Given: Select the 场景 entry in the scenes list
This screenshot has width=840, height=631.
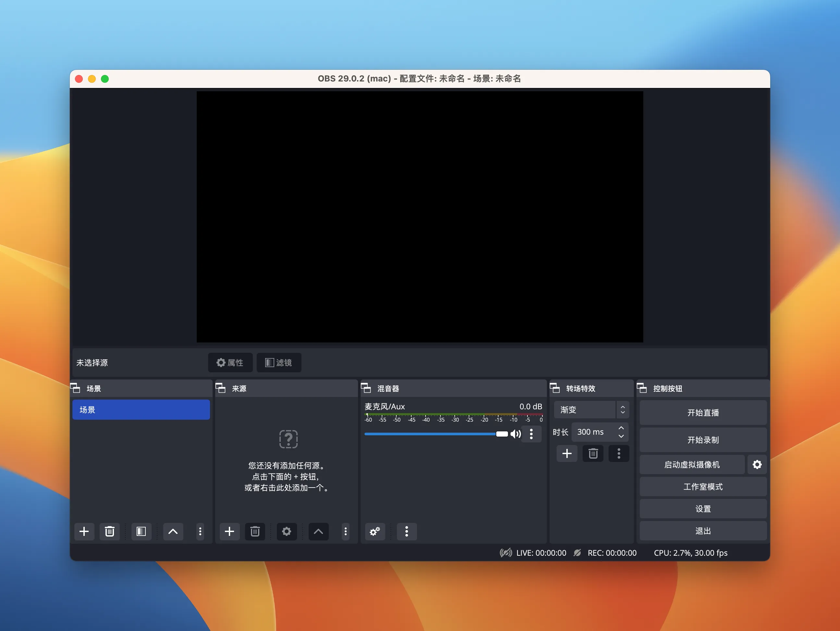Looking at the screenshot, I should pos(141,410).
